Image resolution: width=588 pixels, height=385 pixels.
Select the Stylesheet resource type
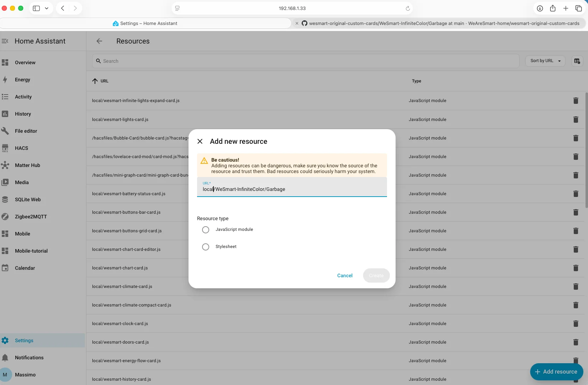pyautogui.click(x=206, y=247)
